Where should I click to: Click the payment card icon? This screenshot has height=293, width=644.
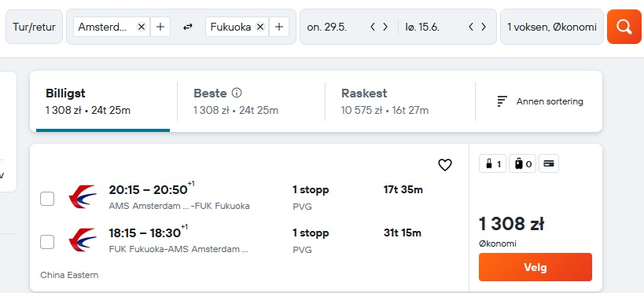point(549,163)
